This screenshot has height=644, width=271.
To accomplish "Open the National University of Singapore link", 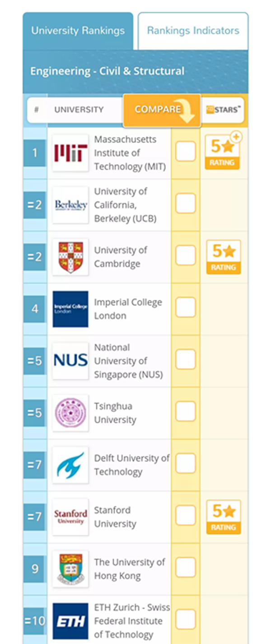I will pyautogui.click(x=128, y=361).
